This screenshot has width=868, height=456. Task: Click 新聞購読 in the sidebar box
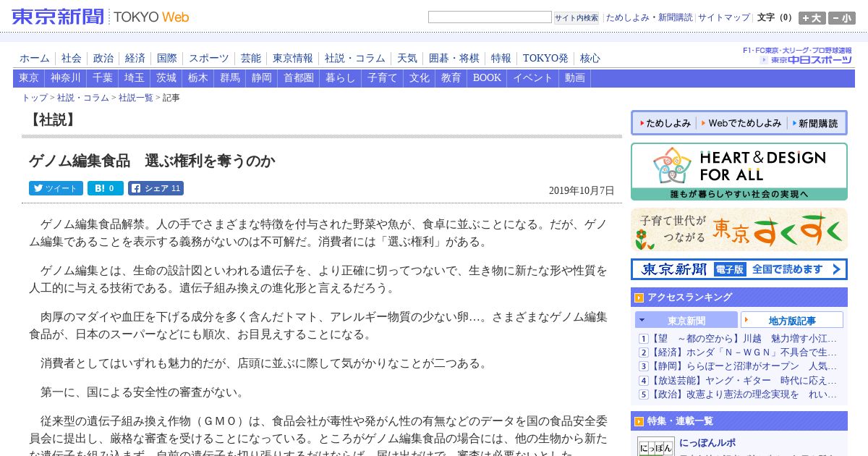click(814, 123)
